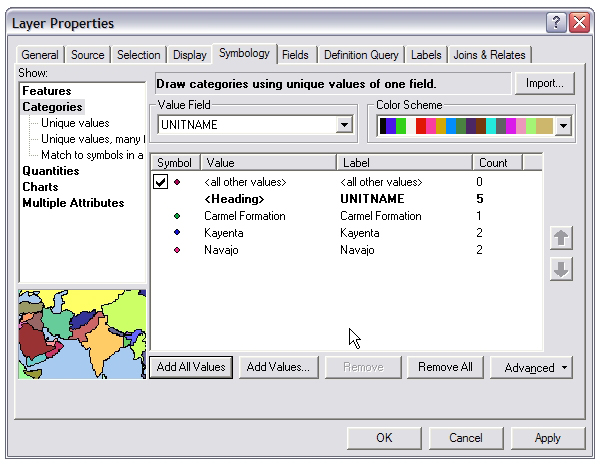Open the Definition Query tab

pos(361,55)
